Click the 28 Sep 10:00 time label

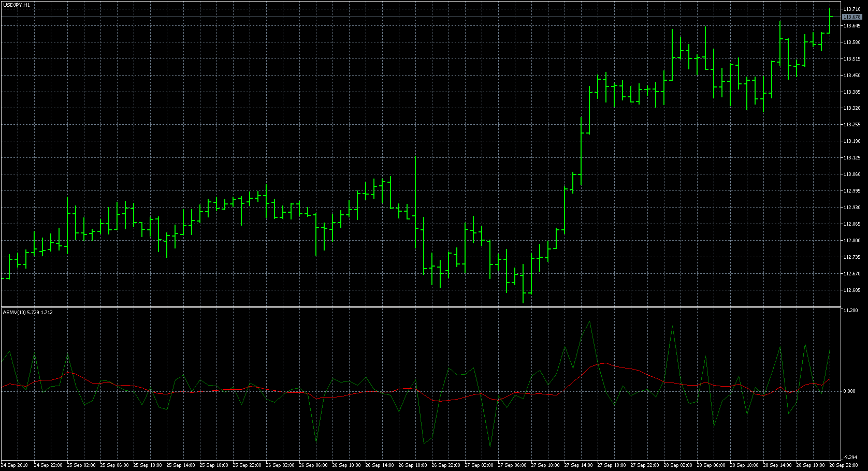point(744,465)
